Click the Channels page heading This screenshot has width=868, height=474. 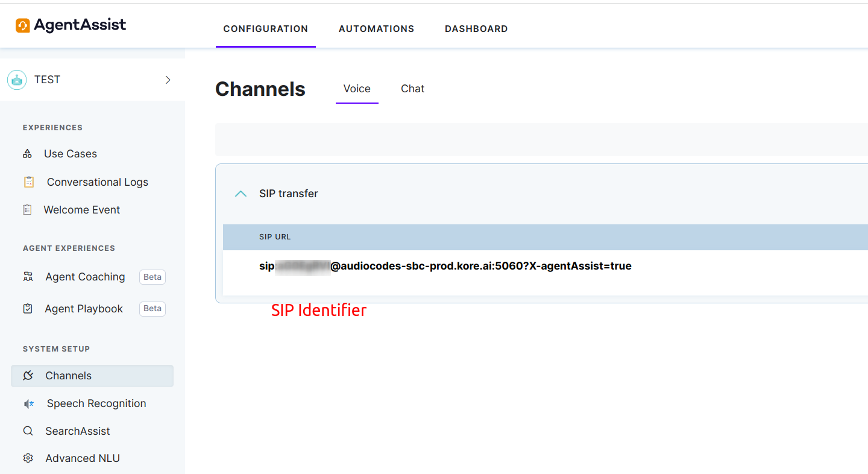click(260, 89)
